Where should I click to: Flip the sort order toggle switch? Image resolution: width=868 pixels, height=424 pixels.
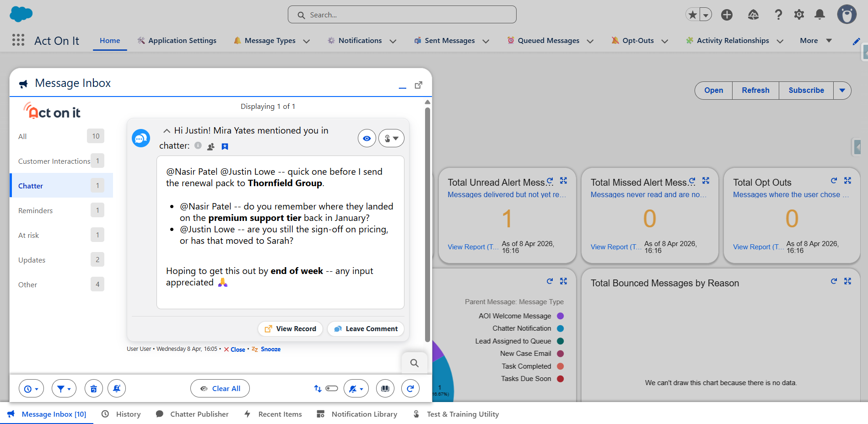[331, 388]
